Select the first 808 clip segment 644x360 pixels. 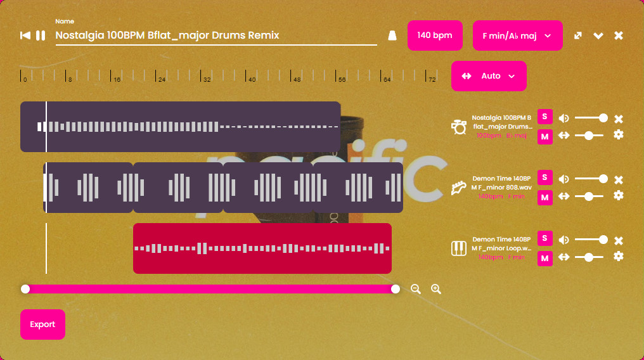(x=88, y=188)
